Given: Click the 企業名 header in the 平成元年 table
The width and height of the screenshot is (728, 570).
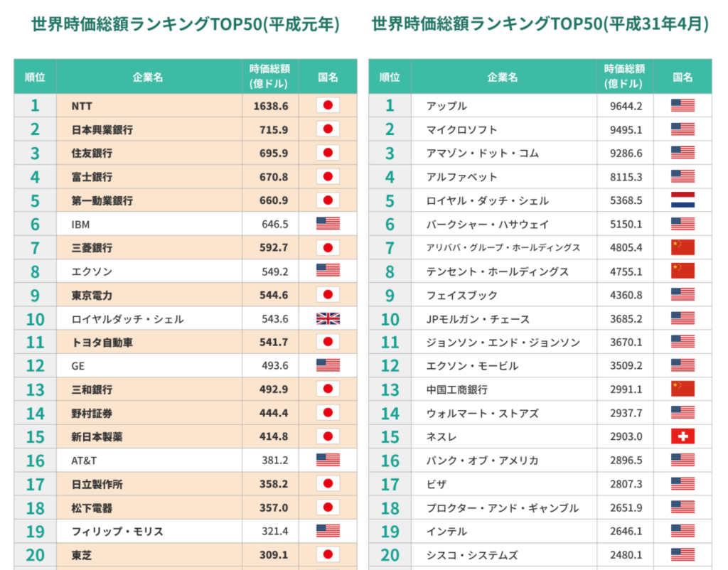Looking at the screenshot, I should (x=148, y=77).
